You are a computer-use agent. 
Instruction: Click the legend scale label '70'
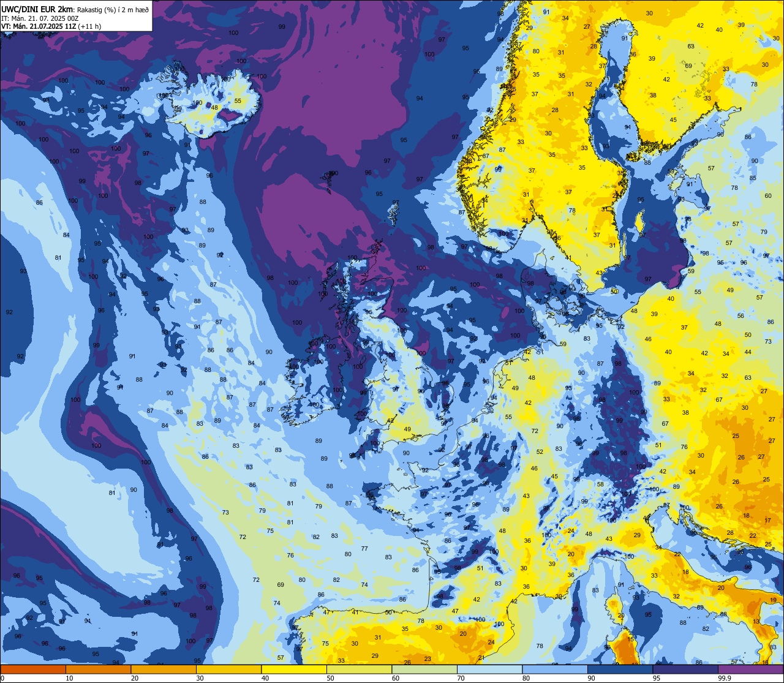pos(461,678)
